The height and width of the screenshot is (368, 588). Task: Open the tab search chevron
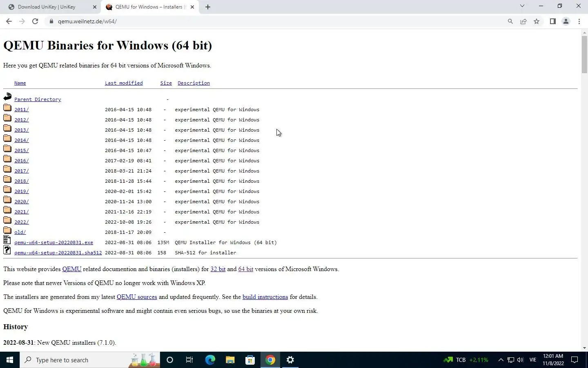pos(522,6)
